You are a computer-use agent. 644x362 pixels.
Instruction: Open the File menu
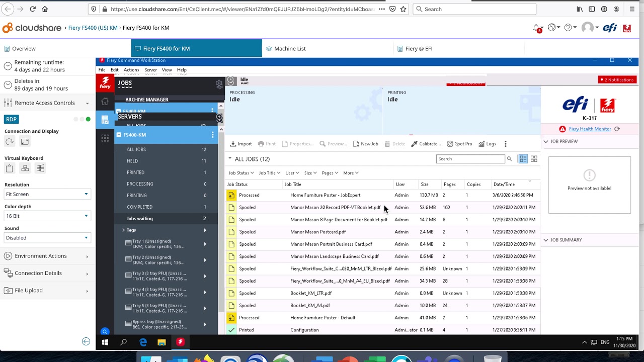(x=102, y=70)
